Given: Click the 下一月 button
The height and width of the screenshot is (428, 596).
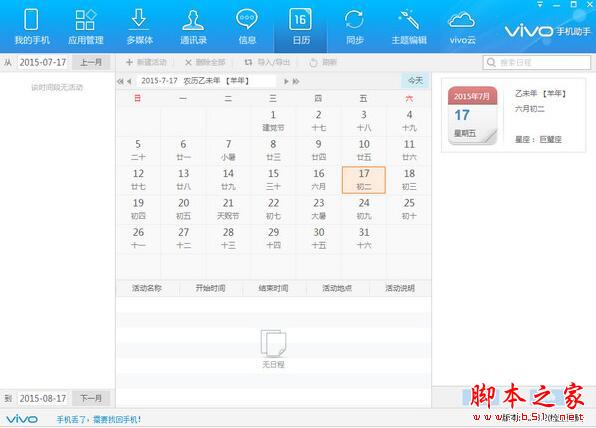Looking at the screenshot, I should [x=91, y=398].
